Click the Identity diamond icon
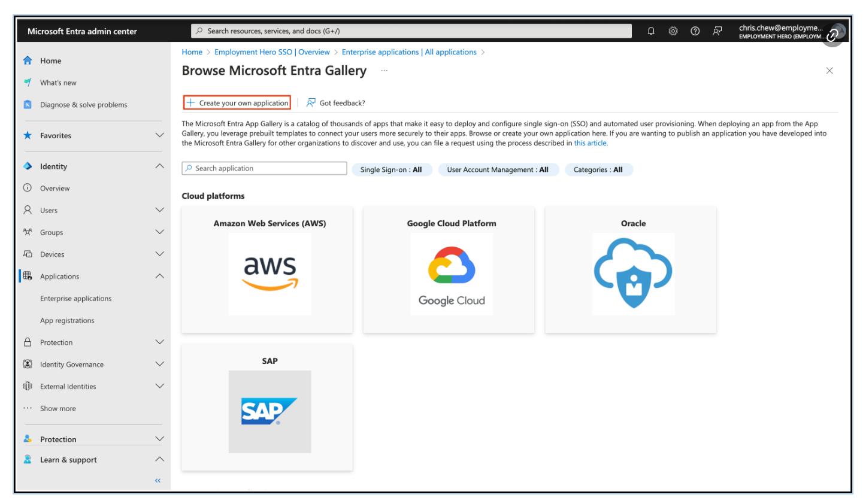The width and height of the screenshot is (866, 504). (28, 166)
